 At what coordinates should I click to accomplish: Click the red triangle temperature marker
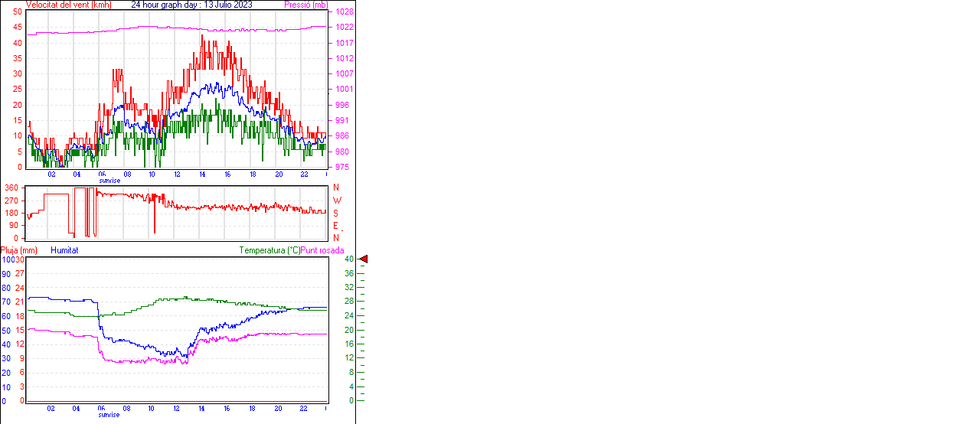[x=364, y=259]
